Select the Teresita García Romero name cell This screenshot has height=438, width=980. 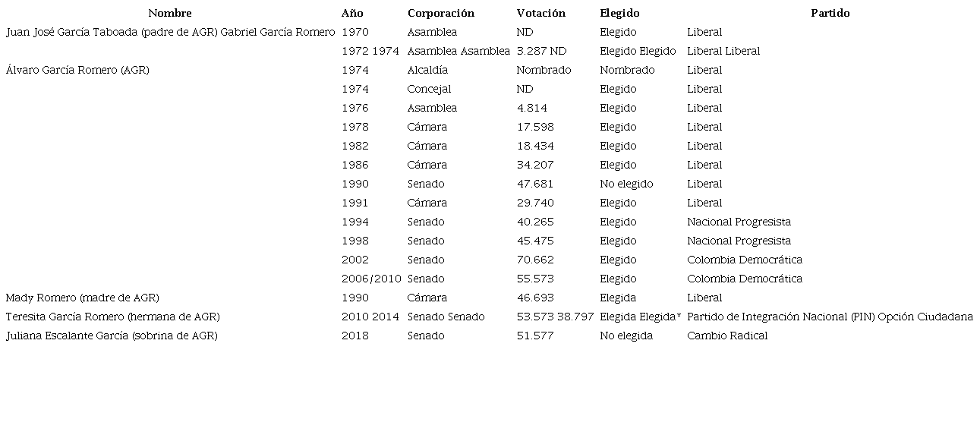click(112, 317)
